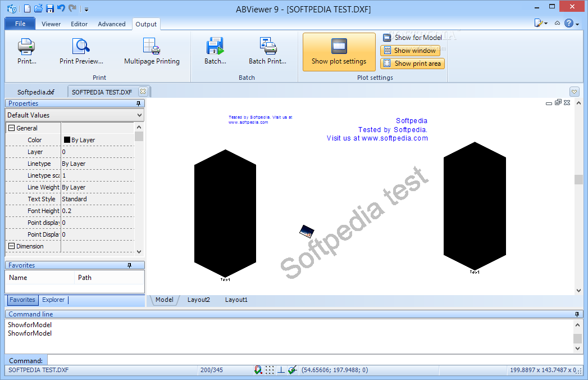The height and width of the screenshot is (380, 588).
Task: Edit the Font Height 0.2 value
Action: click(98, 211)
